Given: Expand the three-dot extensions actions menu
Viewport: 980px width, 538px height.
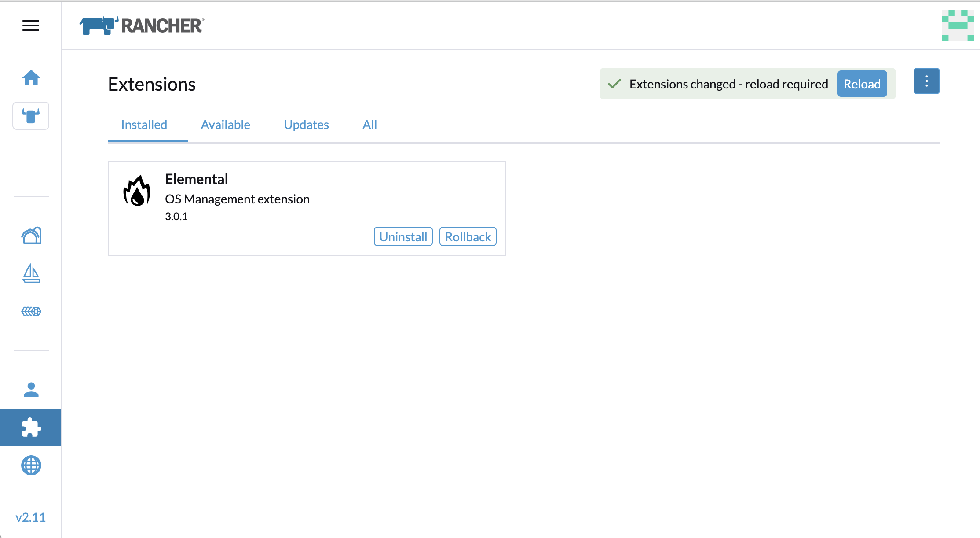Looking at the screenshot, I should (x=926, y=81).
